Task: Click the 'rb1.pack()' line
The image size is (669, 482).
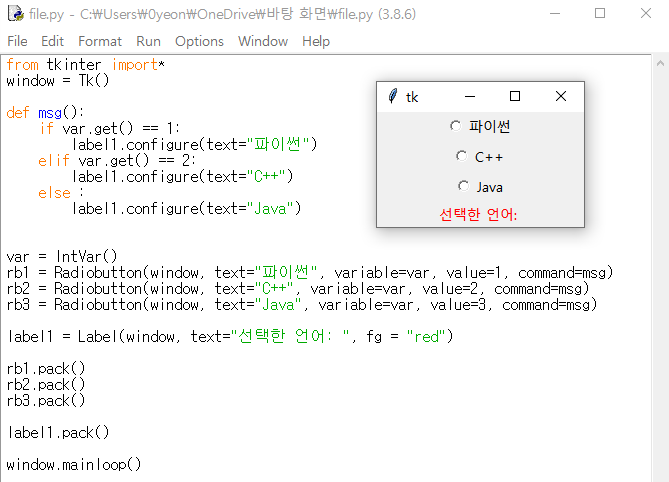Action: coord(46,369)
